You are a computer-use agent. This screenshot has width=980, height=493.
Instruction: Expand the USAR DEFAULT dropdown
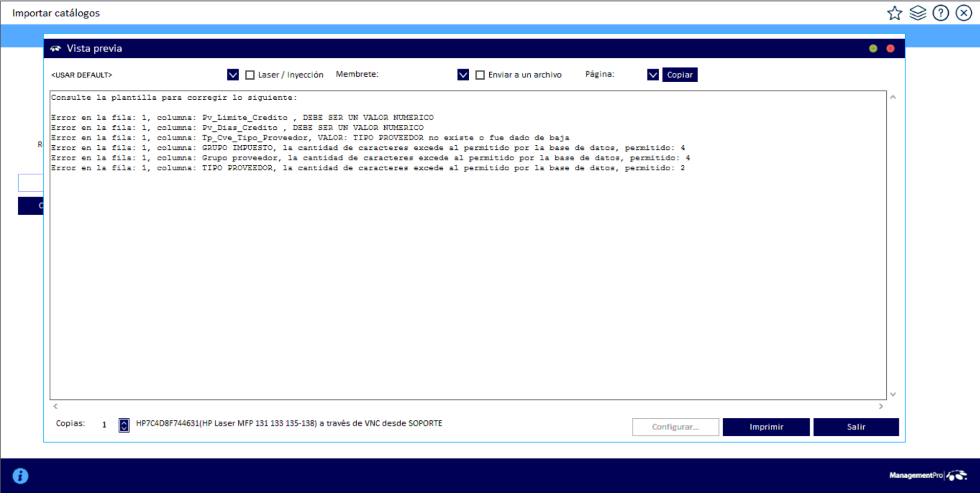click(233, 75)
